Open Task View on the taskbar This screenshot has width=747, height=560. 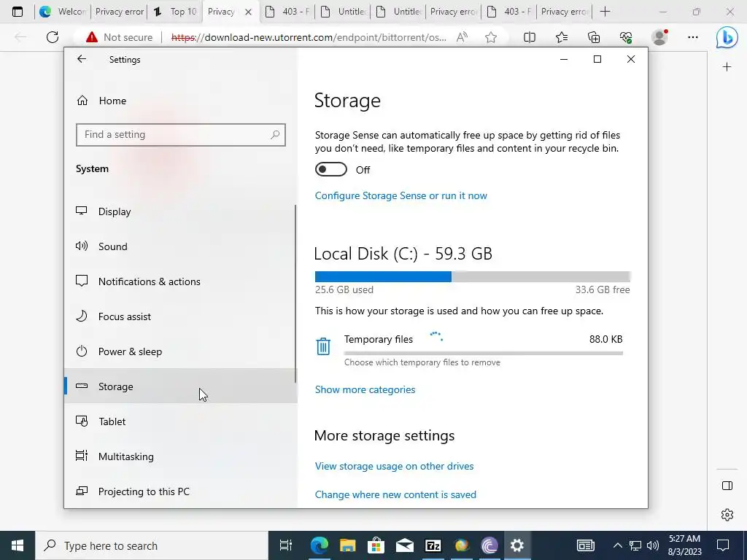click(286, 545)
